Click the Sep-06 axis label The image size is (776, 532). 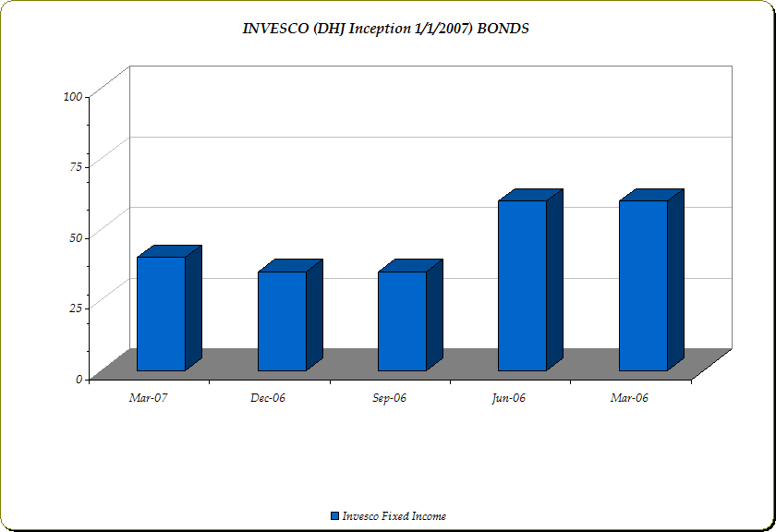pos(390,398)
